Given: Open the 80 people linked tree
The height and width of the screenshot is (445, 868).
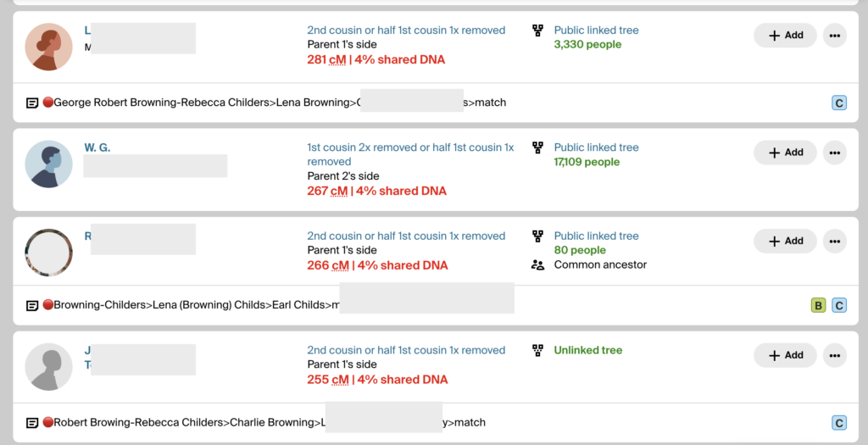Looking at the screenshot, I should point(580,250).
